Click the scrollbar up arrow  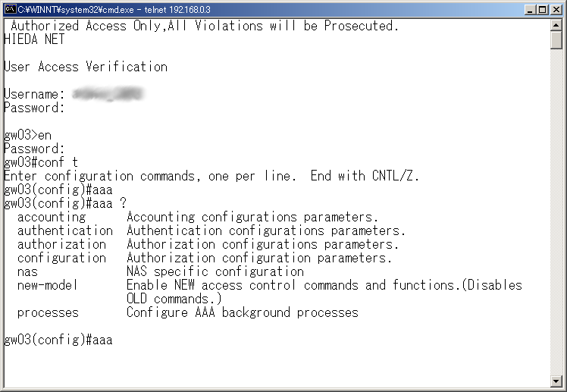[x=556, y=25]
